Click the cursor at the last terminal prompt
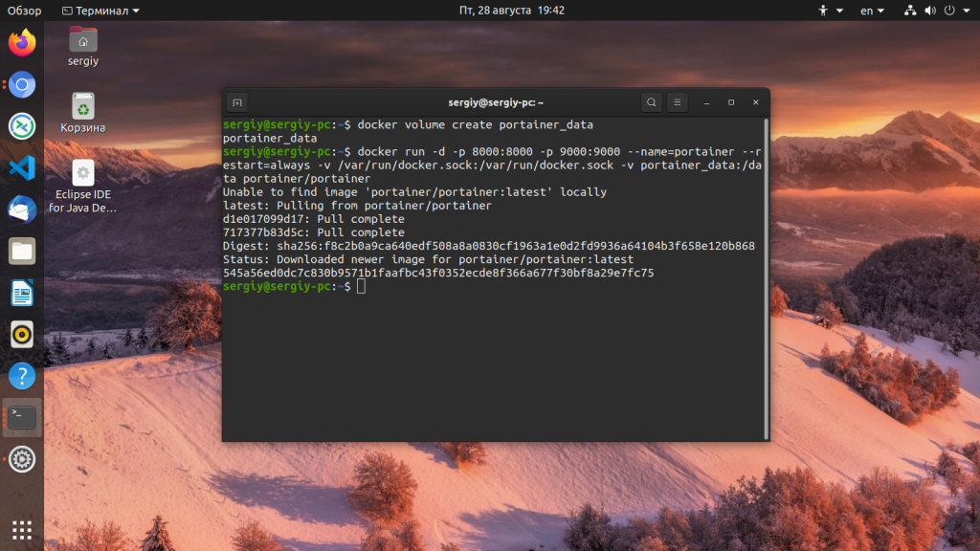Viewport: 980px width, 551px height. 361,286
